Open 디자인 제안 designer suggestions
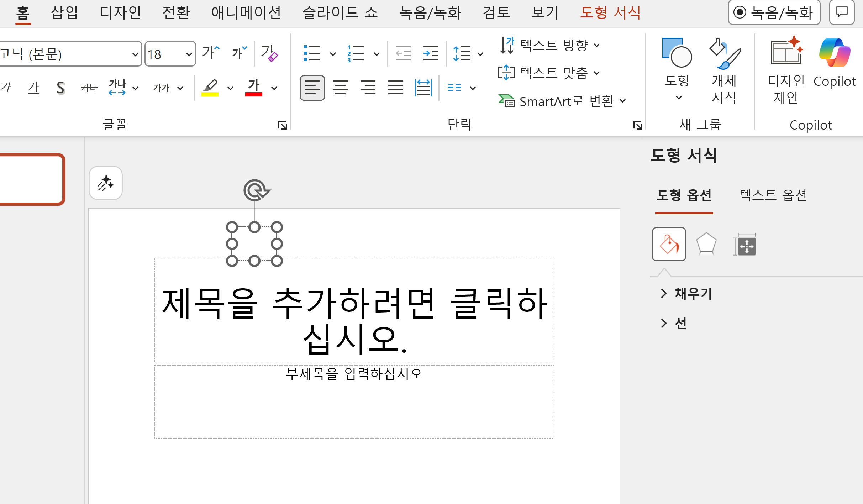The height and width of the screenshot is (504, 863). [786, 70]
